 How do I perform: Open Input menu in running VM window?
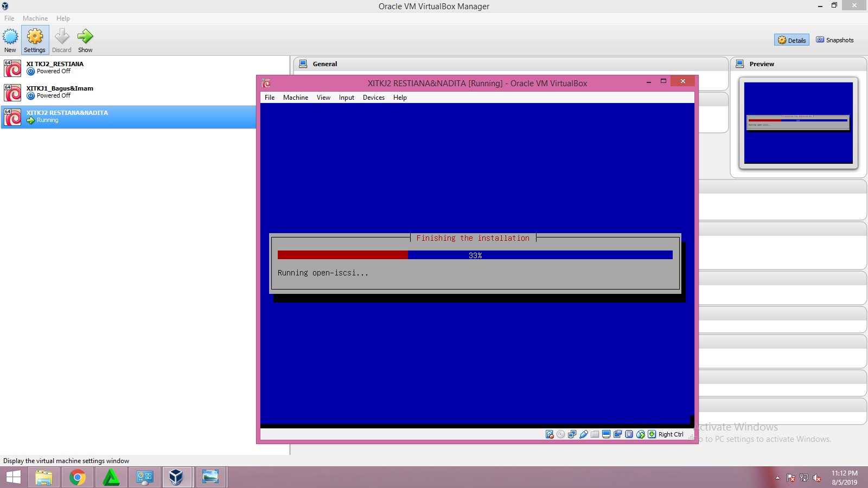pyautogui.click(x=347, y=98)
